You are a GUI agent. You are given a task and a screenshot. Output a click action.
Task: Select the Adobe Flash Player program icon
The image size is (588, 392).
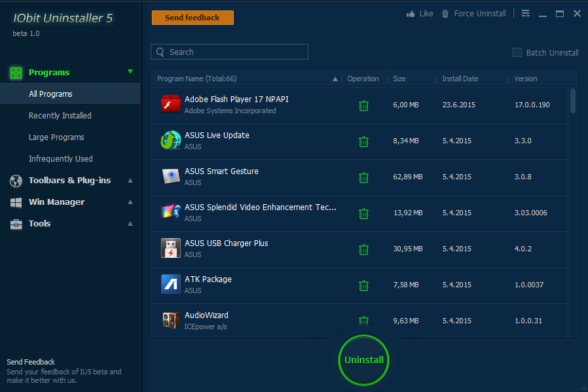(171, 104)
